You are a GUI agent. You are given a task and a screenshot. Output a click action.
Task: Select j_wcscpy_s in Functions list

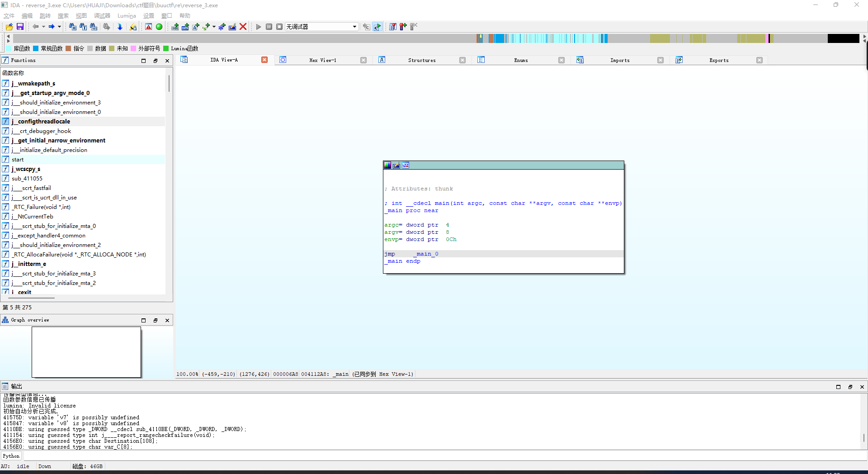click(83, 169)
